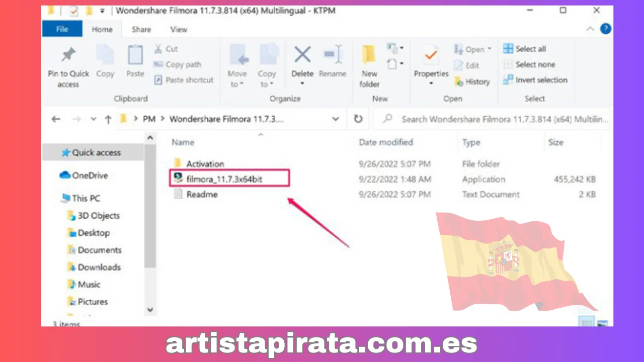Go Back with the left arrow
The width and height of the screenshot is (644, 362).
click(x=56, y=119)
